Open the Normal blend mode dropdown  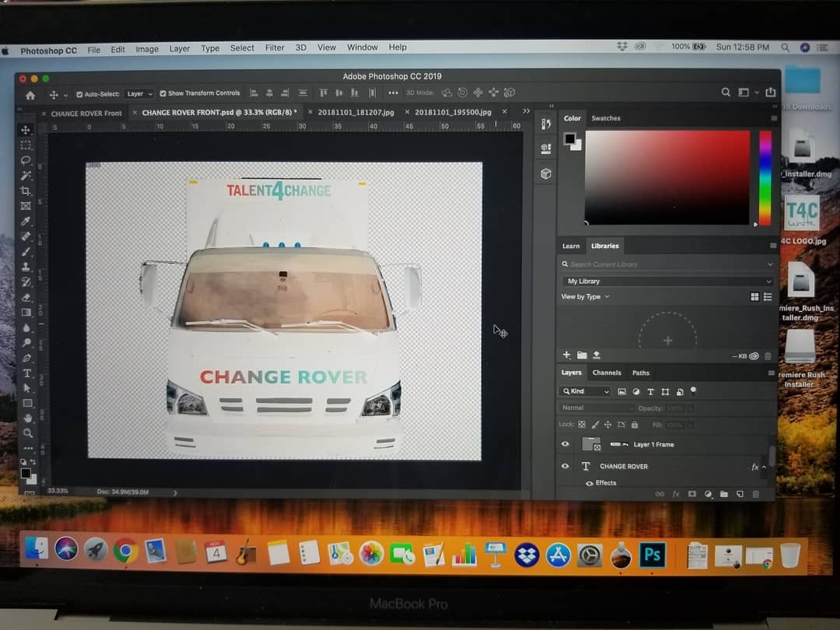596,408
